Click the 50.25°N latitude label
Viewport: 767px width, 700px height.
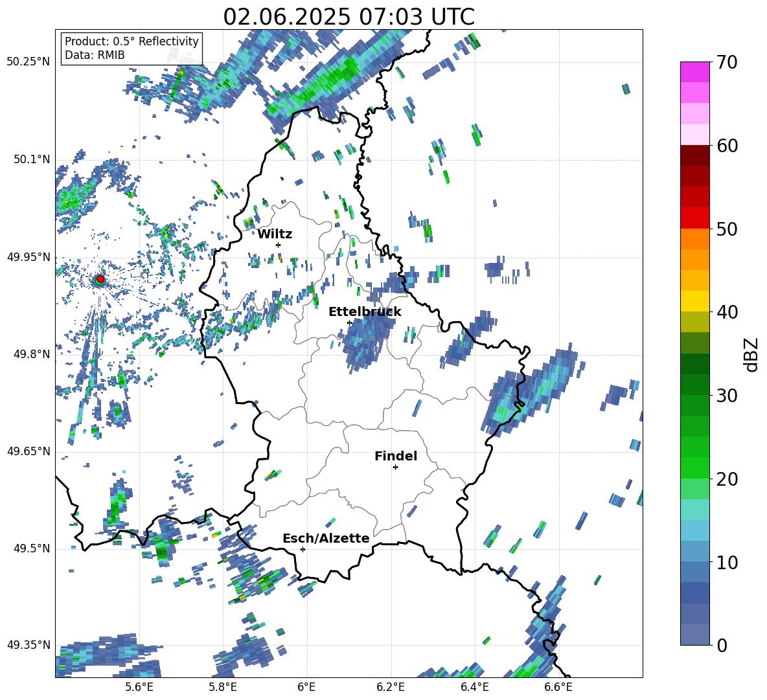29,62
